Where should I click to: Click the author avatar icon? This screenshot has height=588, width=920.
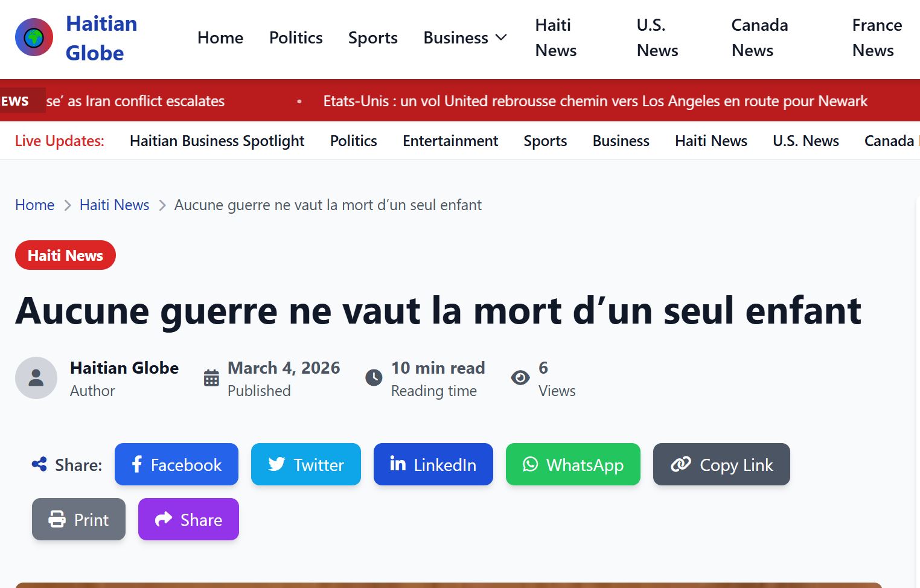point(36,378)
